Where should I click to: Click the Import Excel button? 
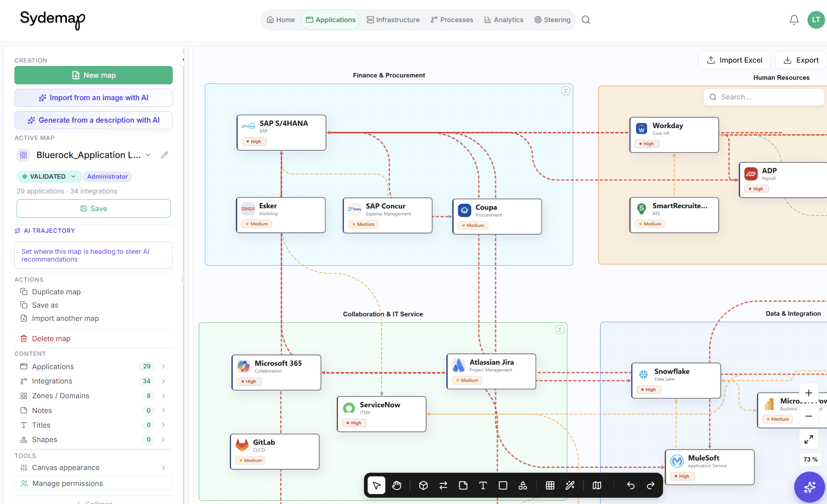tap(735, 60)
